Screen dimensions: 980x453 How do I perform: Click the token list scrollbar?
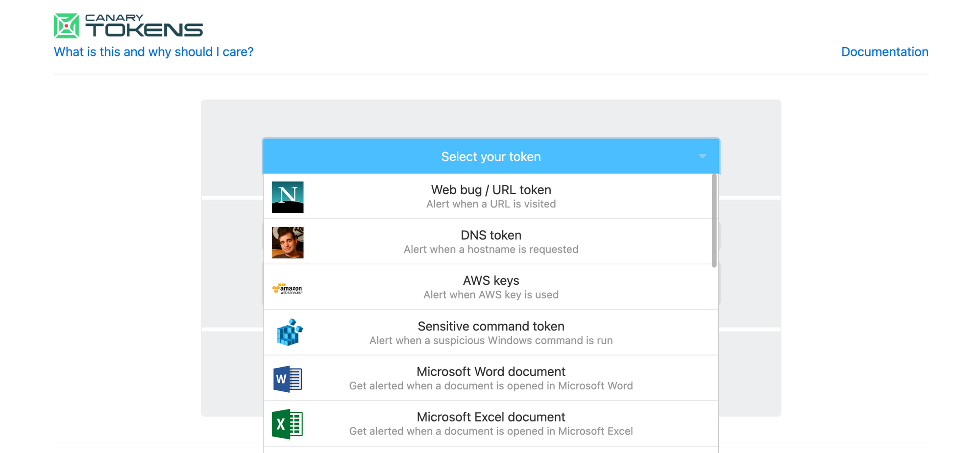point(714,221)
